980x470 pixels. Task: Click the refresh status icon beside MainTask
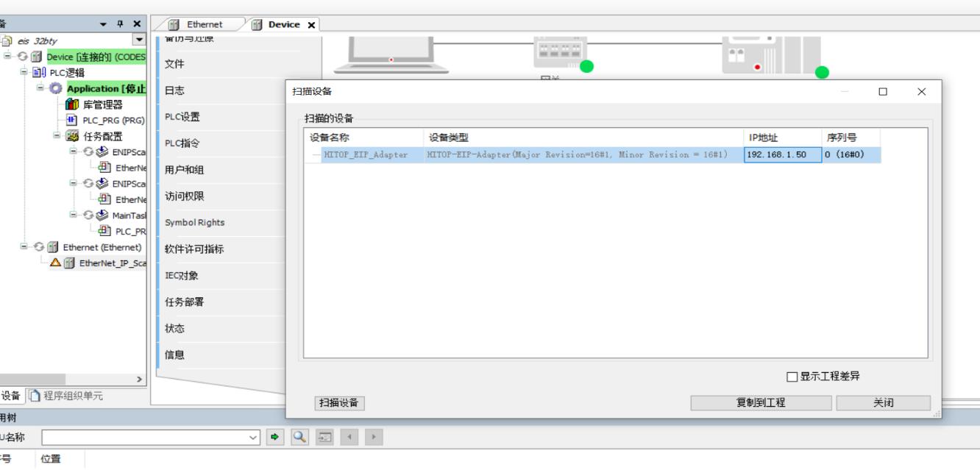[88, 215]
